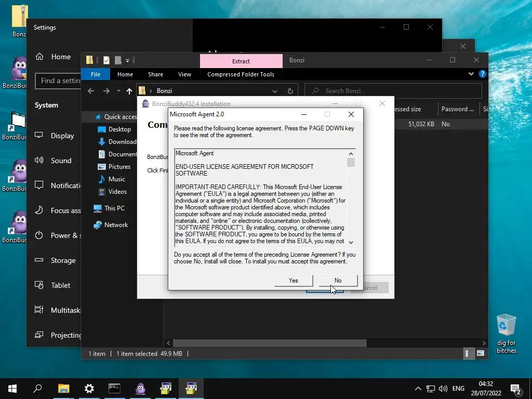Expand the address bar history dropdown
The image size is (532, 399).
click(275, 91)
